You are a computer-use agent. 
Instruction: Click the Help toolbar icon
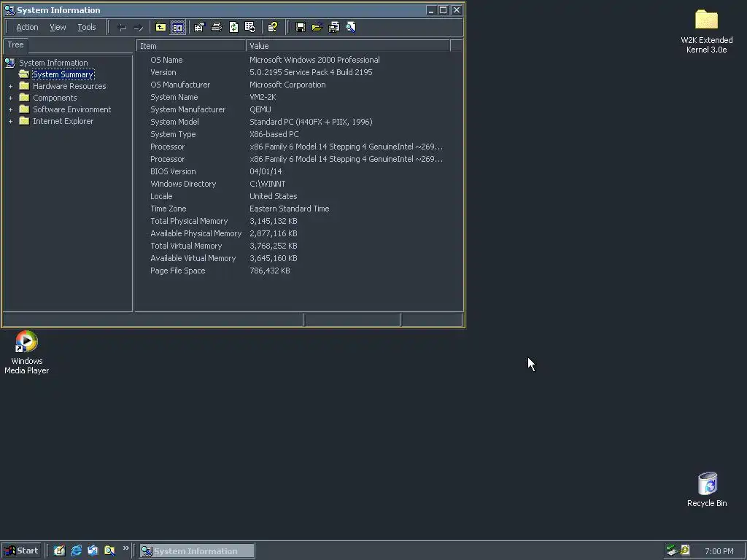(x=273, y=27)
